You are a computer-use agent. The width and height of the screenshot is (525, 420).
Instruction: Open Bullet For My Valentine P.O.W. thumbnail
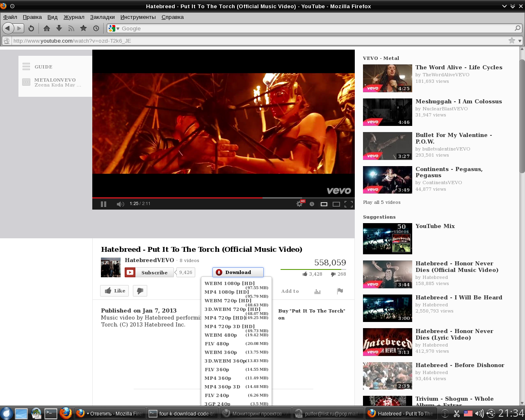click(x=388, y=146)
